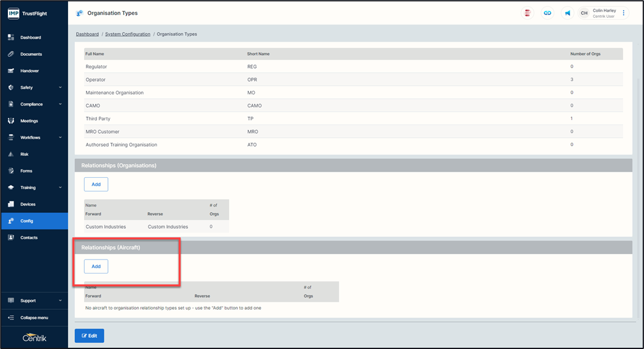Expand the Safety submenu chevron
644x349 pixels.
[x=60, y=88]
